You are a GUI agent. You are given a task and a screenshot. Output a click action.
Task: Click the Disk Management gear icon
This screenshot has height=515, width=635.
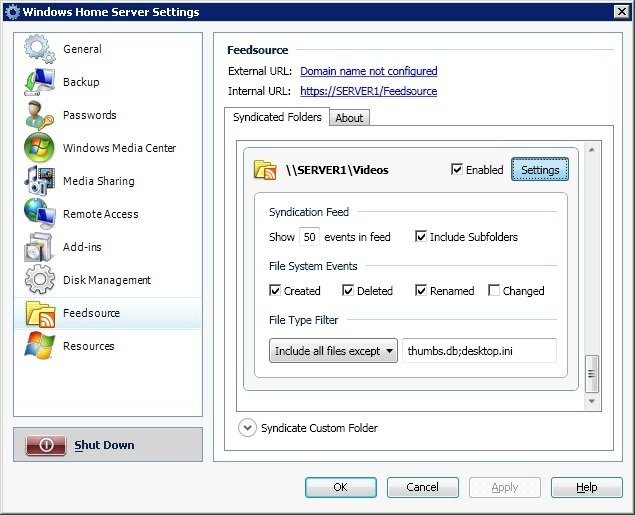pyautogui.click(x=39, y=279)
